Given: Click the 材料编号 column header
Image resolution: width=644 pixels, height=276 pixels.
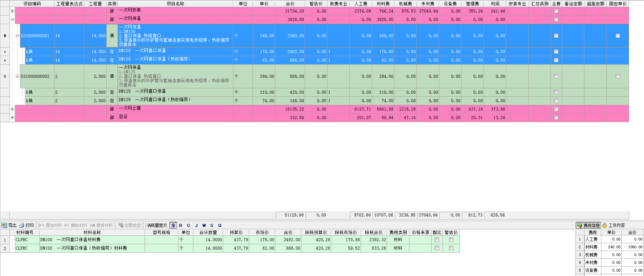Looking at the screenshot, I should [25, 232].
